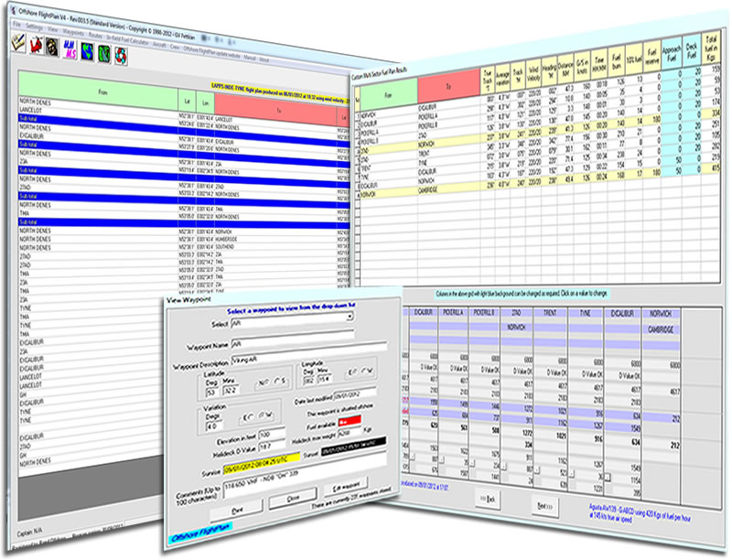Click the Deck Fuel column header
The width and height of the screenshot is (732, 560).
click(692, 50)
